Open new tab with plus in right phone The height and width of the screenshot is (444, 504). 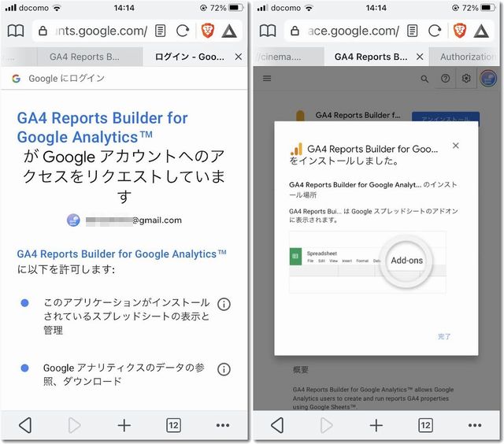point(376,425)
